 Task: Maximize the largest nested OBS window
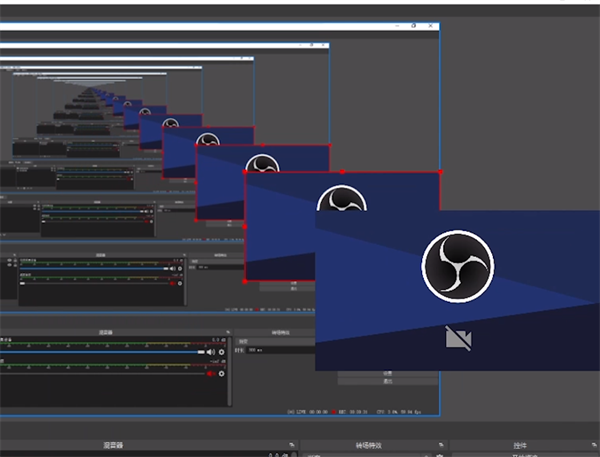[x=414, y=26]
